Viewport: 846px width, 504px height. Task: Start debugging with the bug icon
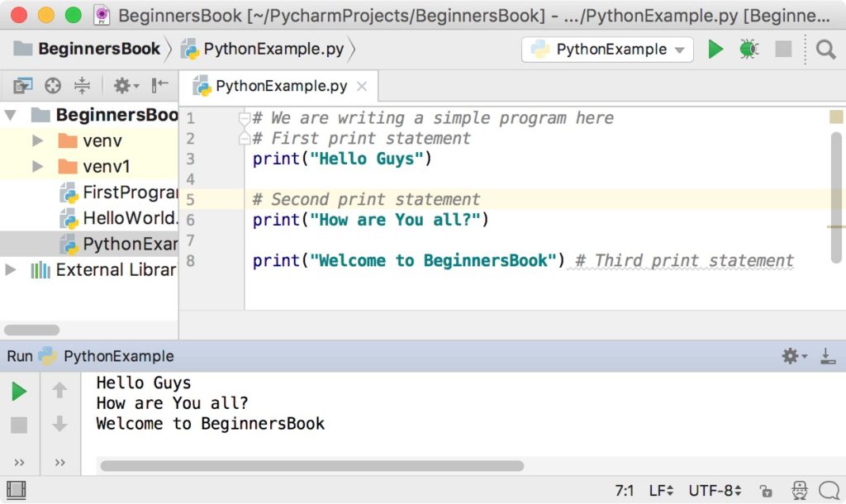coord(750,49)
